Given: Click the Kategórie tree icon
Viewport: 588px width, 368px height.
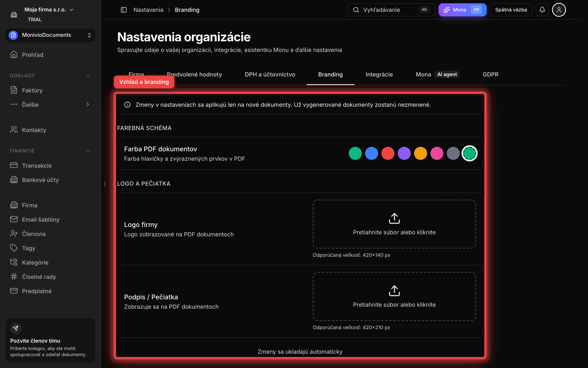Looking at the screenshot, I should tap(14, 262).
